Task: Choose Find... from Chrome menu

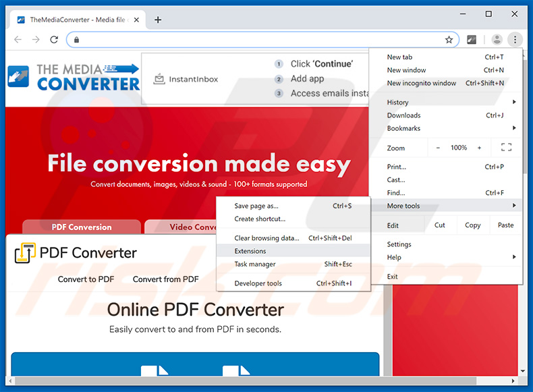Action: (x=446, y=193)
